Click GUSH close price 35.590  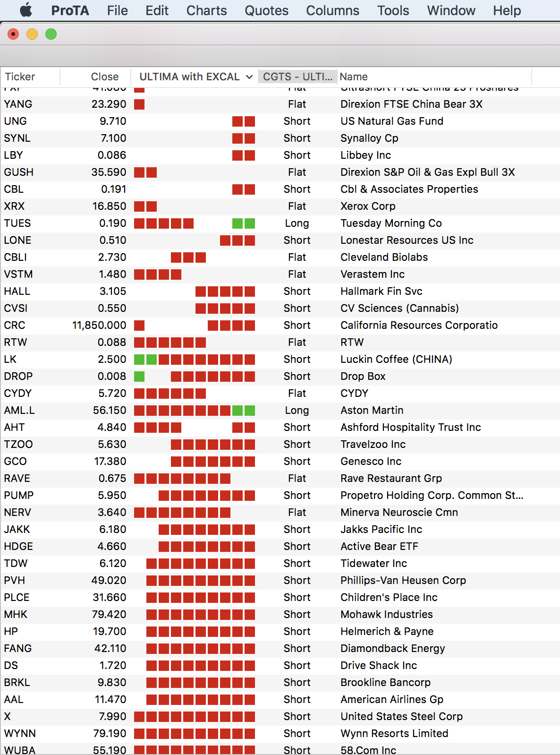(109, 172)
